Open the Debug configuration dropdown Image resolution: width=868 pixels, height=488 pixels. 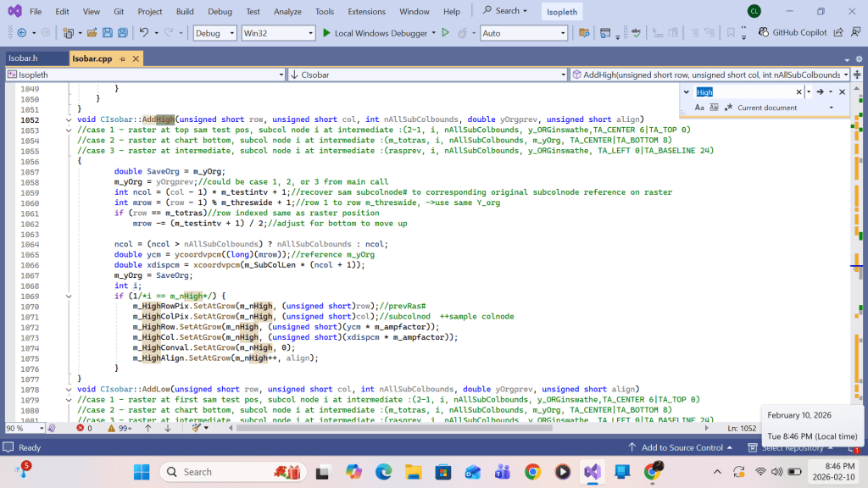click(214, 33)
